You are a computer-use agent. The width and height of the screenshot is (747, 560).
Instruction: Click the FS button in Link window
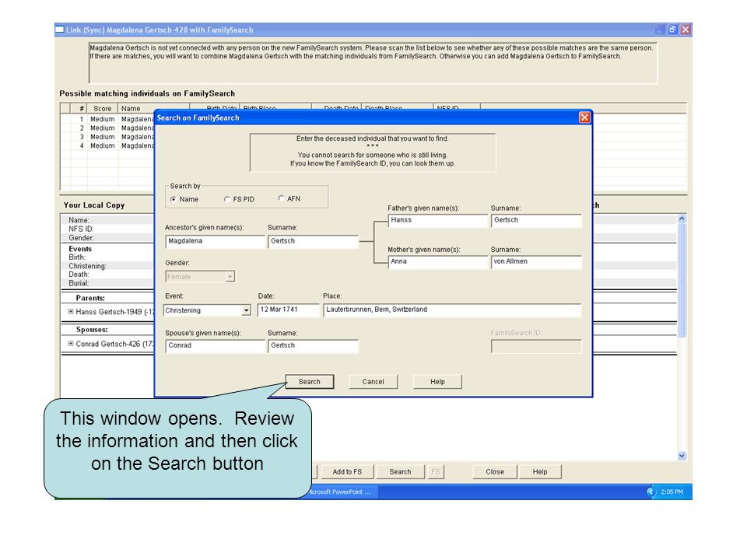pos(436,472)
